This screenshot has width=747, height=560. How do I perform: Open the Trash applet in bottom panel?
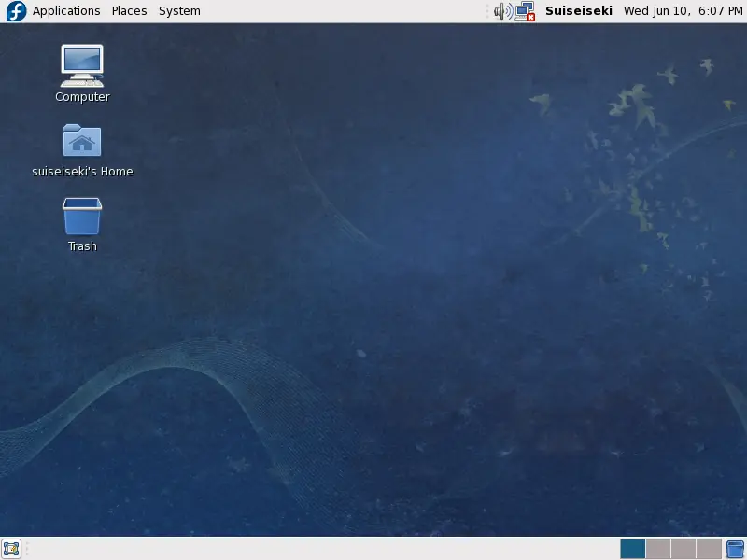[x=735, y=549]
